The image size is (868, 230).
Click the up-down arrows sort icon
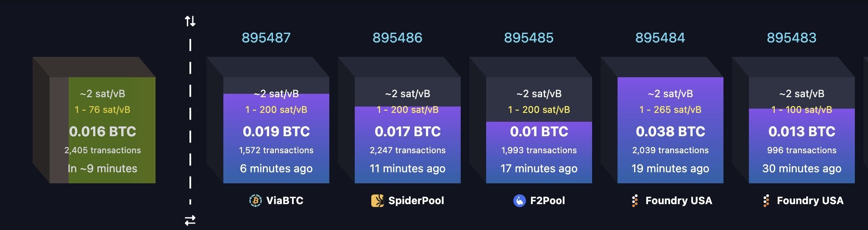[x=190, y=21]
